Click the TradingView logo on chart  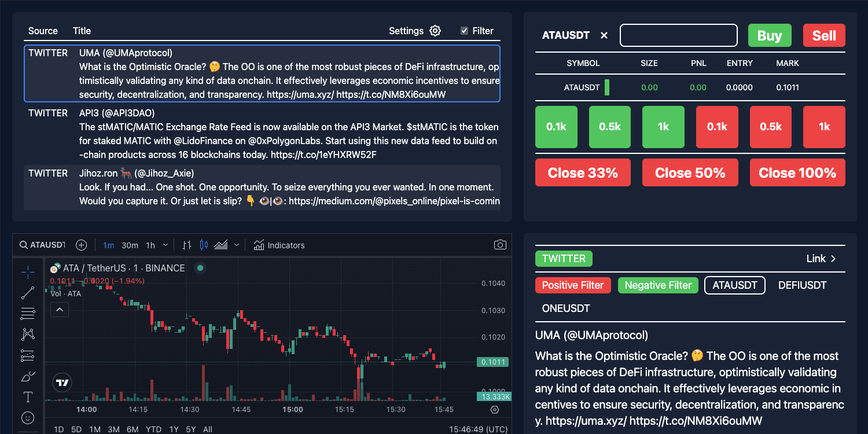click(62, 382)
